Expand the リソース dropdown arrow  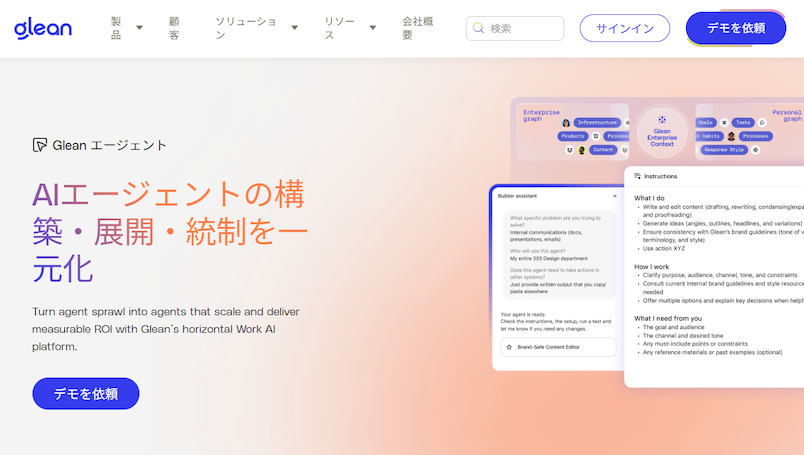(x=373, y=28)
